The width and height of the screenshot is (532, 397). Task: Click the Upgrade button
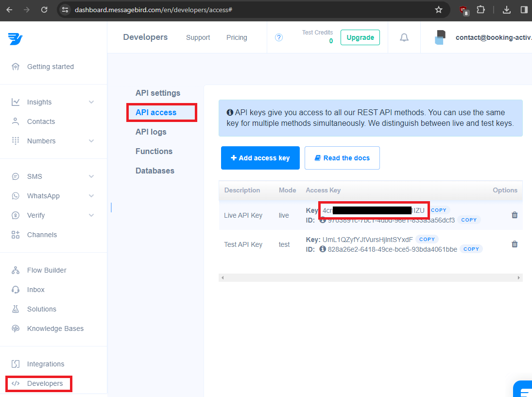tap(360, 37)
